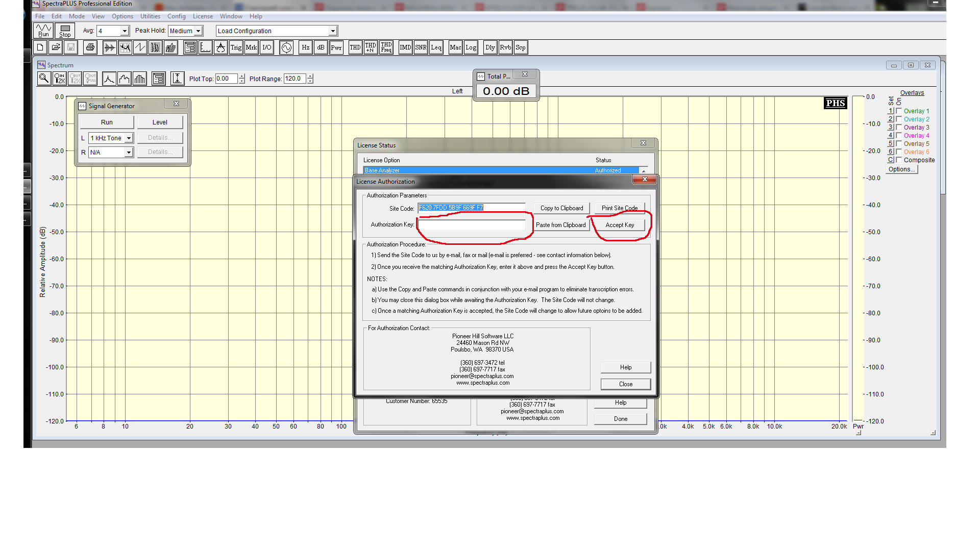Click the magnifier zoom icon in Spectrum
The image size is (980, 551).
pos(44,79)
